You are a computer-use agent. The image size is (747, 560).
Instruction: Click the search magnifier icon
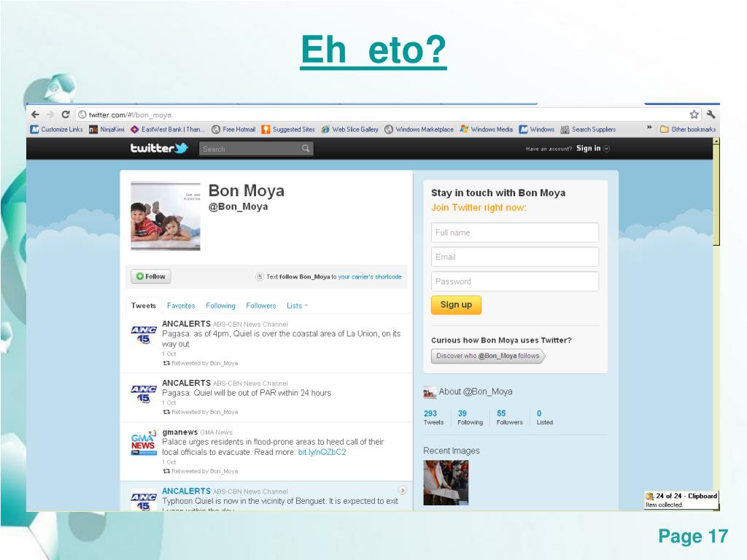click(306, 149)
